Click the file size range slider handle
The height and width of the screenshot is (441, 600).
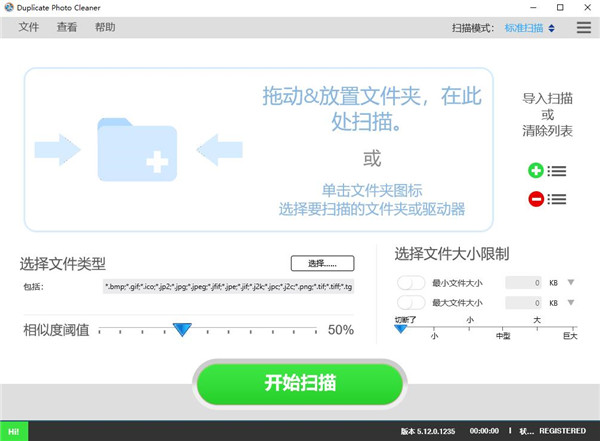point(401,329)
